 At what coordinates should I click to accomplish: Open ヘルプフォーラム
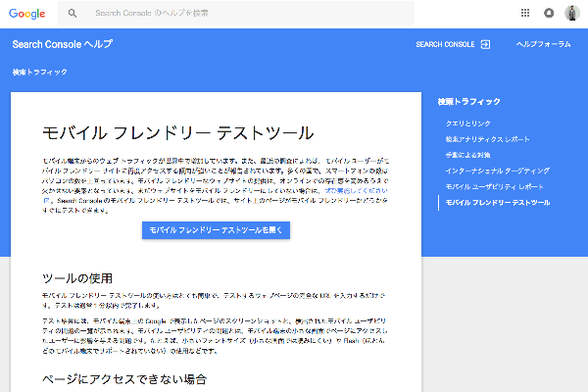[x=543, y=44]
